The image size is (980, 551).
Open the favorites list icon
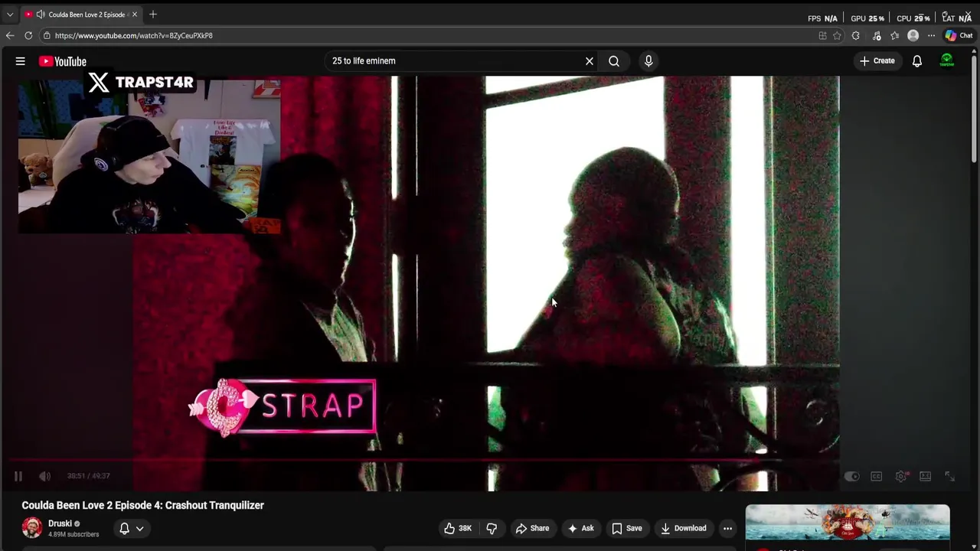894,35
